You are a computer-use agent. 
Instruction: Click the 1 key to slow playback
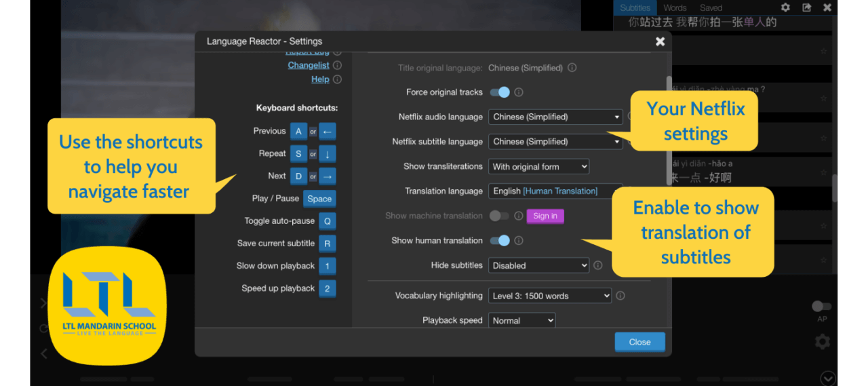coord(327,266)
